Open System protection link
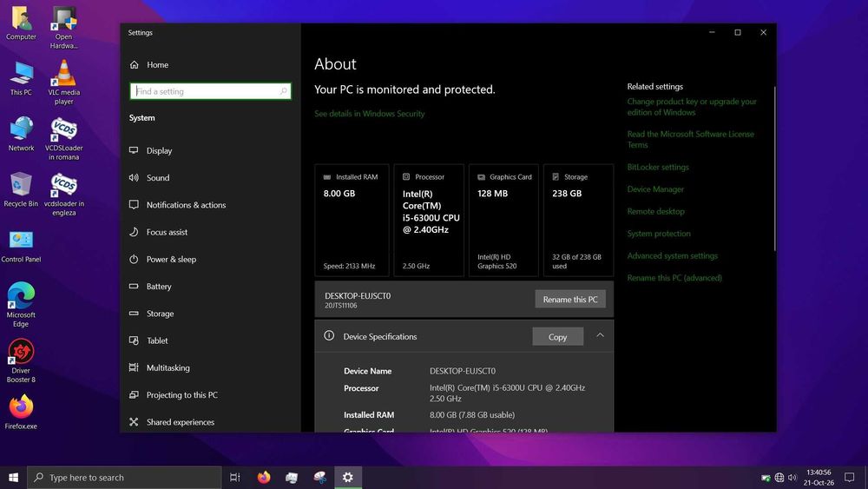Viewport: 868px width, 489px height. (x=659, y=234)
